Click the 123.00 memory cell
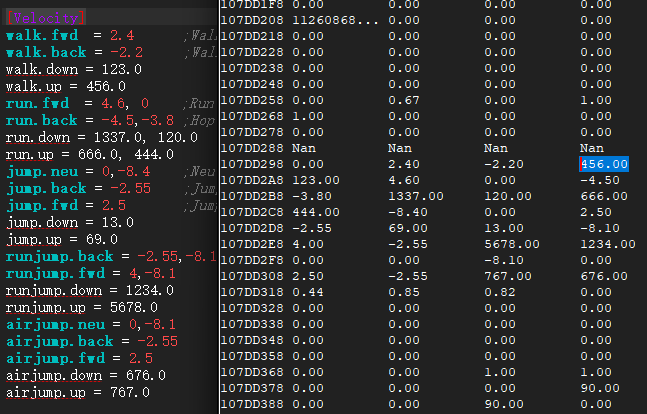Screen dimensions: 647x414 coord(316,180)
